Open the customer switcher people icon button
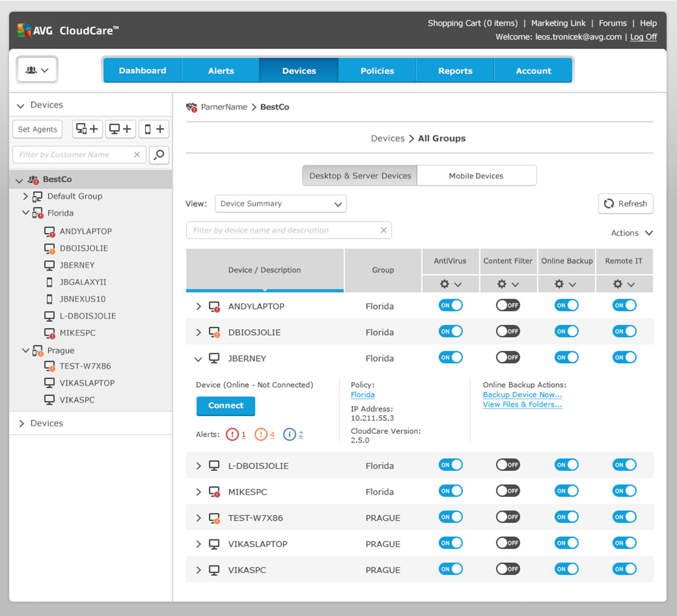Image resolution: width=677 pixels, height=616 pixels. click(37, 70)
